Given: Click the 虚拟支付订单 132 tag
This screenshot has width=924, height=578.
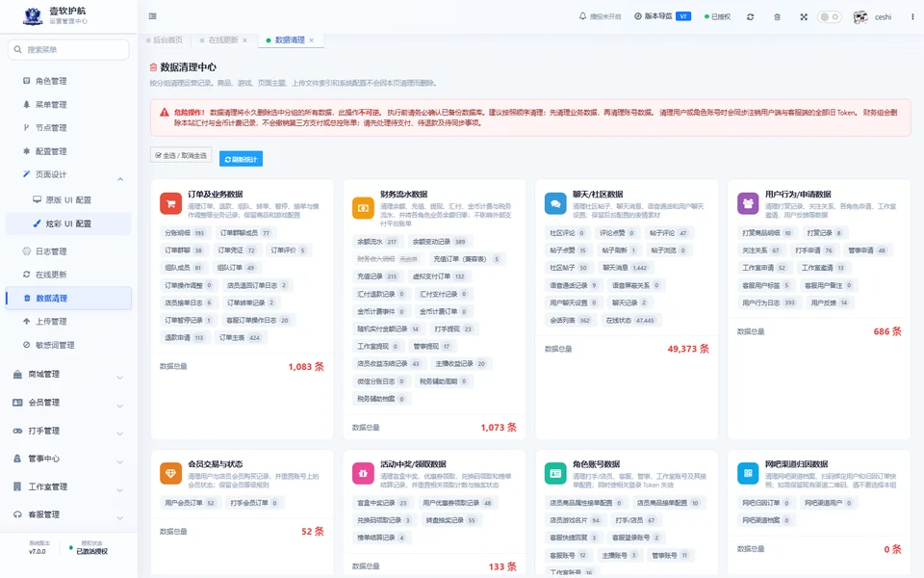Looking at the screenshot, I should (440, 276).
